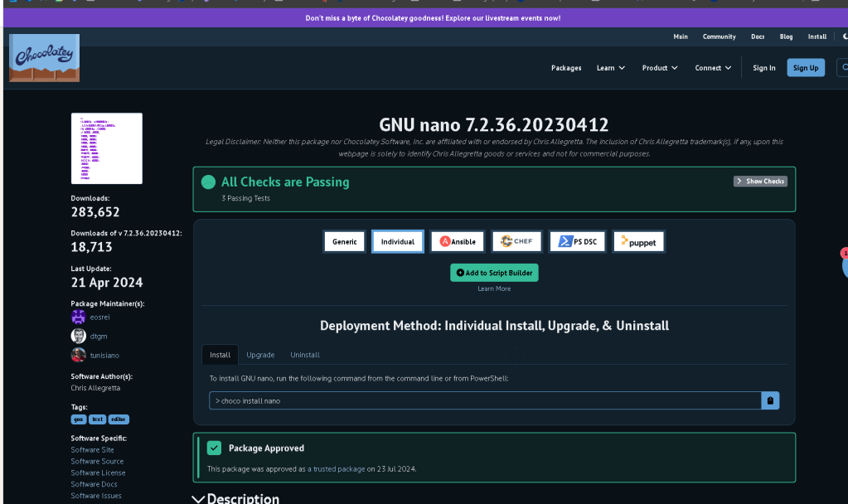Viewport: 848px width, 504px height.
Task: Click Sign In link
Action: point(764,68)
